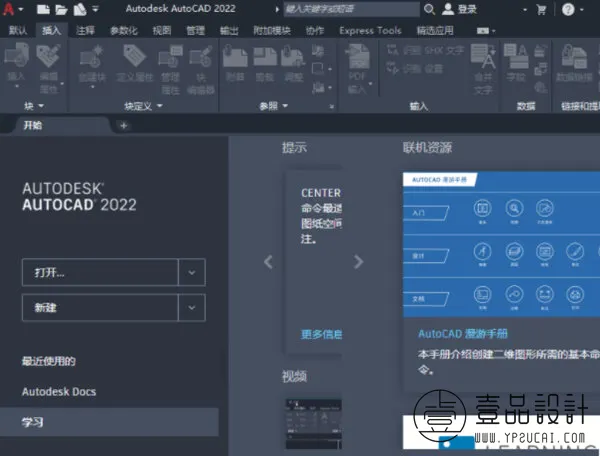Show the previous tip with left arrow
The width and height of the screenshot is (600, 456).
(268, 262)
